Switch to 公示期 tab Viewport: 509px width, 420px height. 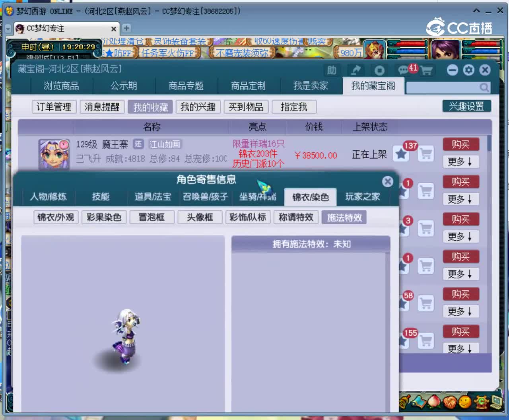coord(124,86)
